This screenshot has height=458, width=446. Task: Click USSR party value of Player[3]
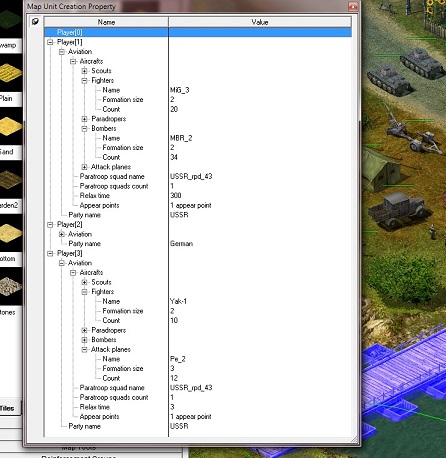tap(179, 426)
